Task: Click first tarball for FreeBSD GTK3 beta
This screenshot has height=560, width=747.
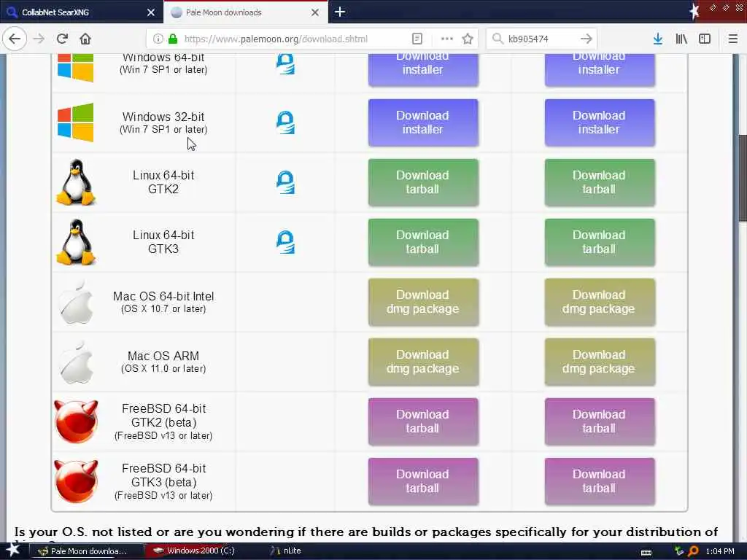Action: pyautogui.click(x=423, y=481)
